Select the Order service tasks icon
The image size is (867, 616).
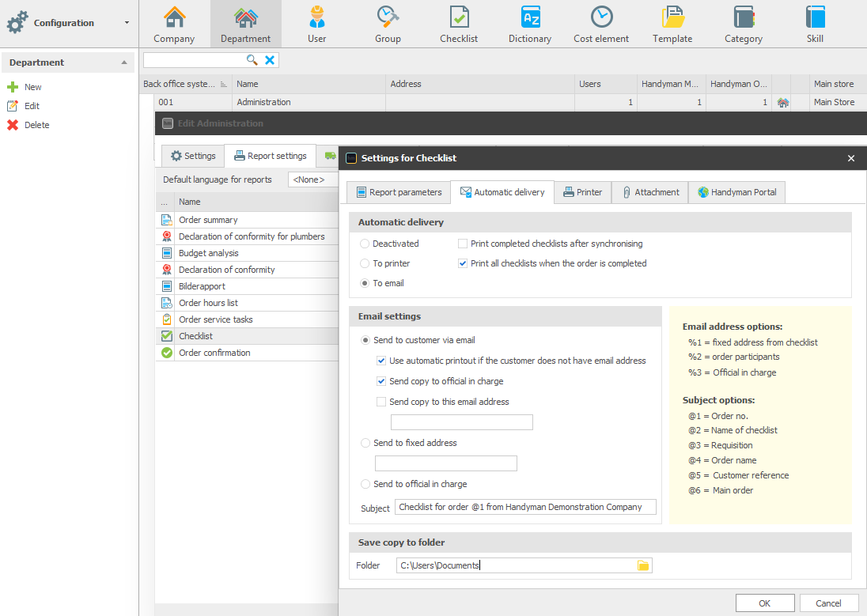point(166,319)
